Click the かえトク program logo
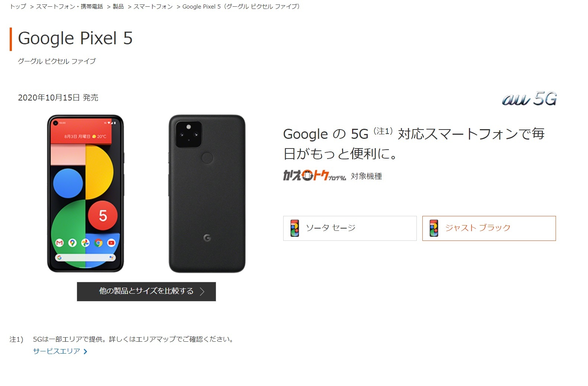 [x=314, y=175]
